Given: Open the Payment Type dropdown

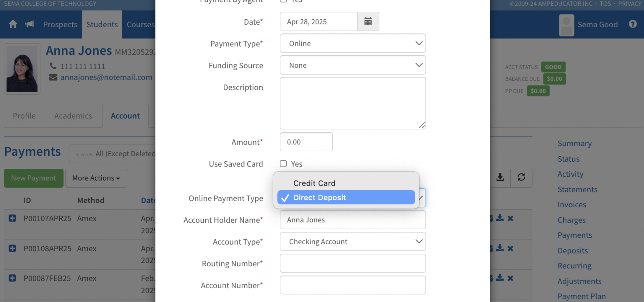Looking at the screenshot, I should point(353,44).
